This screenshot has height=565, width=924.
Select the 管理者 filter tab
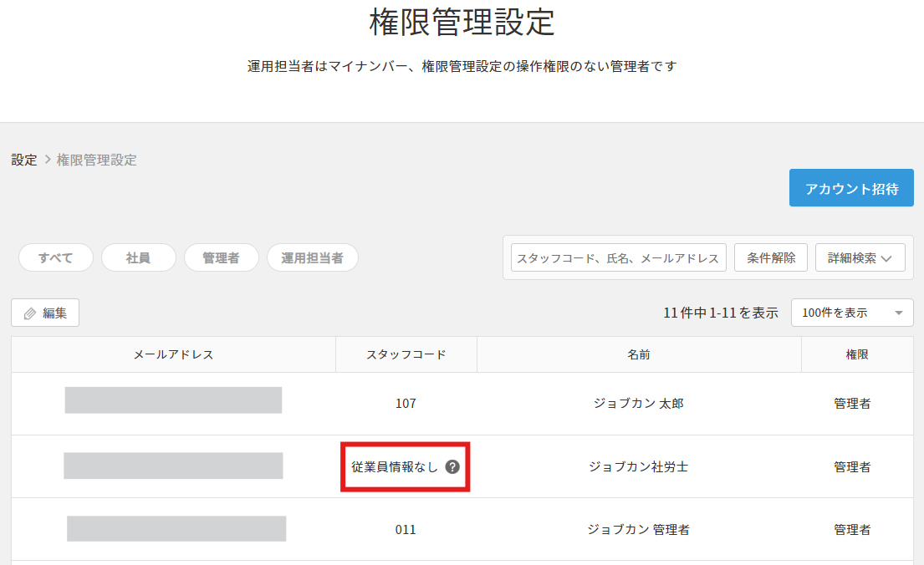pyautogui.click(x=221, y=257)
